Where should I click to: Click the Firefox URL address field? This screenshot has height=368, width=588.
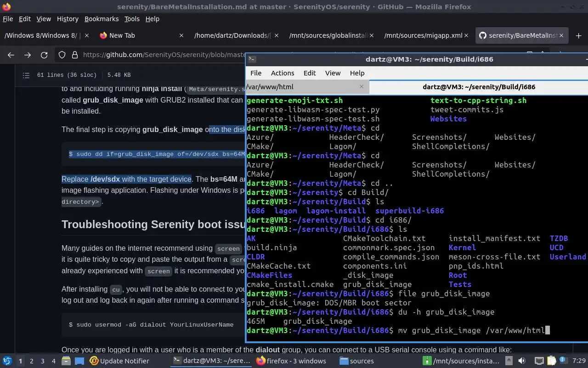click(163, 55)
